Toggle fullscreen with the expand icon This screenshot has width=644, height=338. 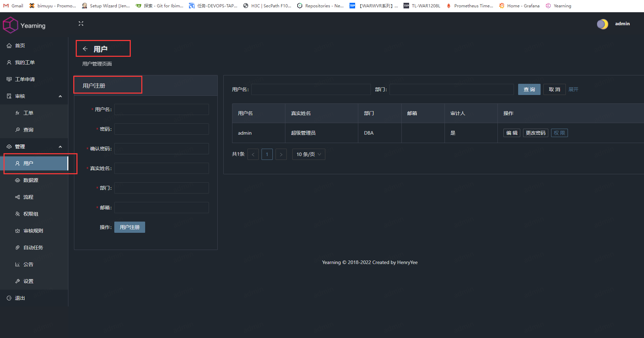click(x=81, y=23)
